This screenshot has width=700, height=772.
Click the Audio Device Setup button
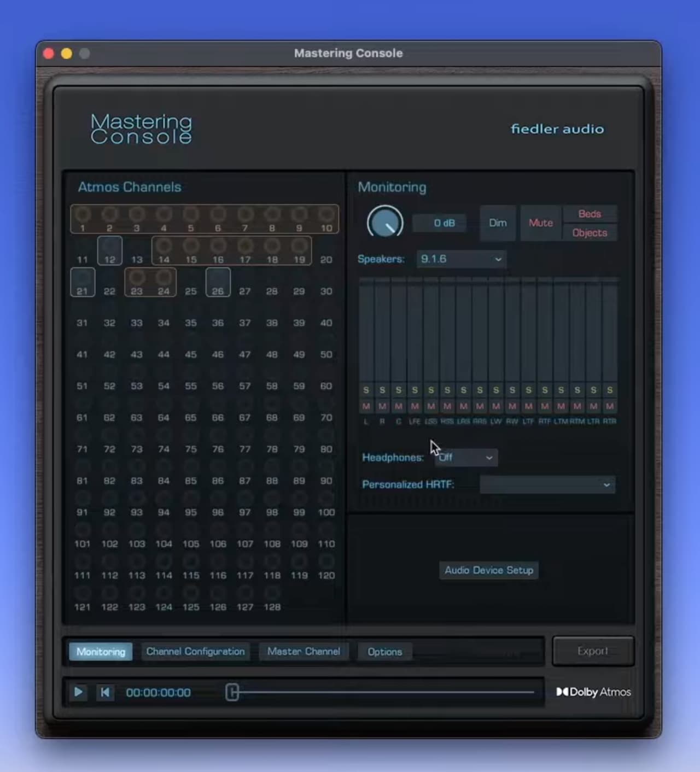pyautogui.click(x=488, y=570)
